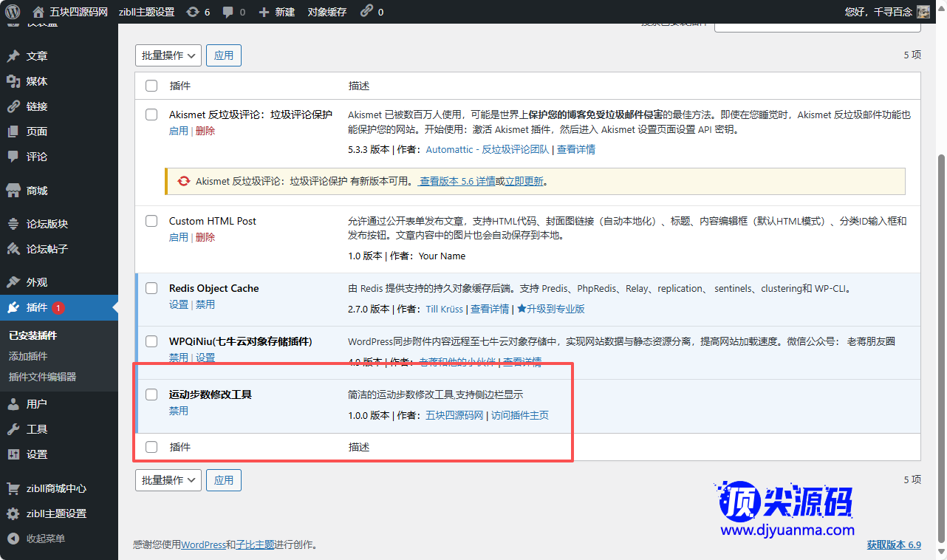Check the Akismet plugin checkbox
The width and height of the screenshot is (947, 560).
tap(151, 115)
